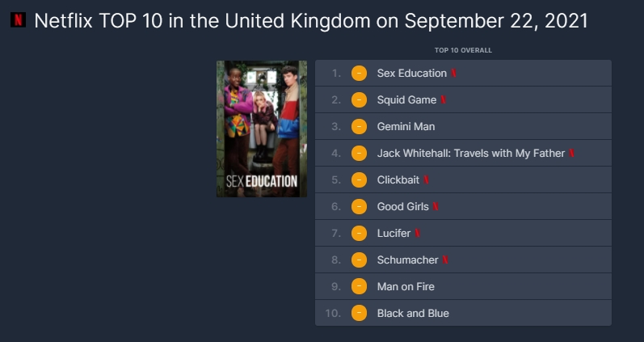The image size is (644, 342).
Task: Select Jack Whitehall: Travels with My Father
Action: coord(471,154)
